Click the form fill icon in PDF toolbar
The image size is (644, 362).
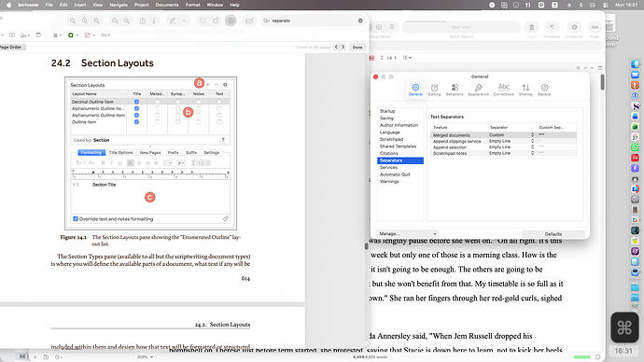coord(249,21)
